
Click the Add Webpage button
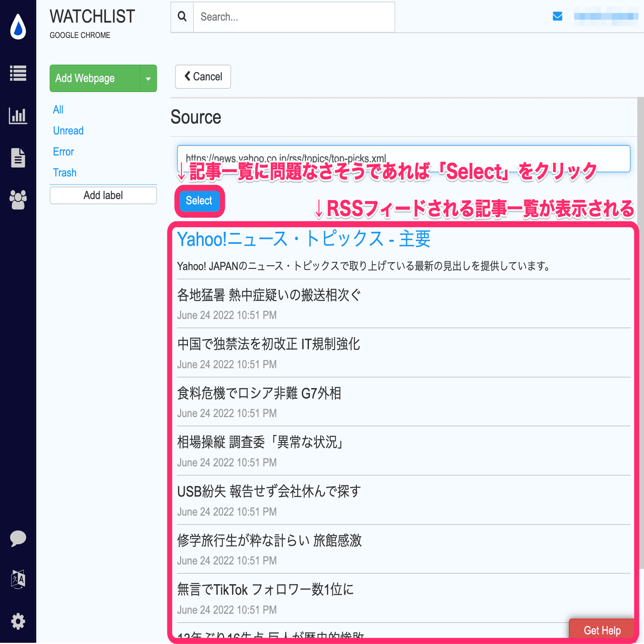coord(95,78)
